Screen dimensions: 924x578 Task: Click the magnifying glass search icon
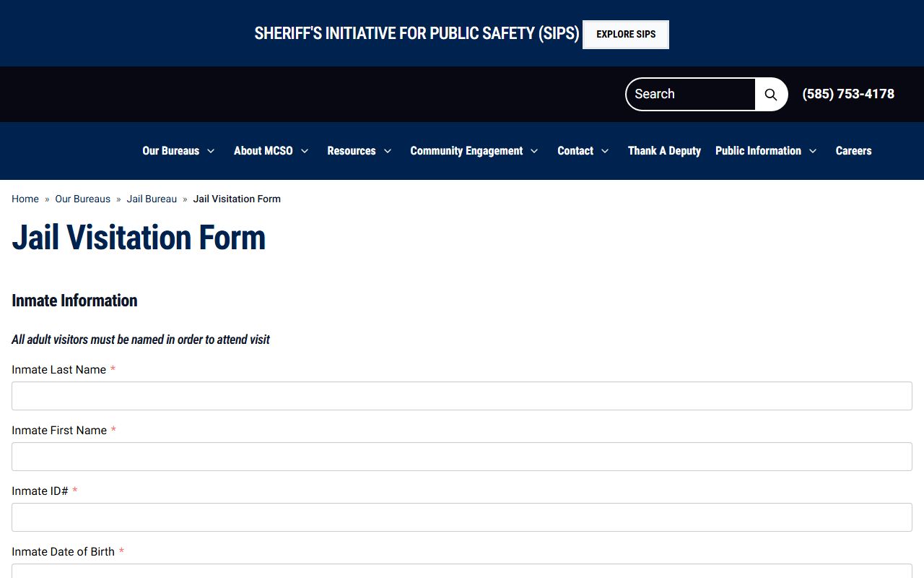point(771,94)
